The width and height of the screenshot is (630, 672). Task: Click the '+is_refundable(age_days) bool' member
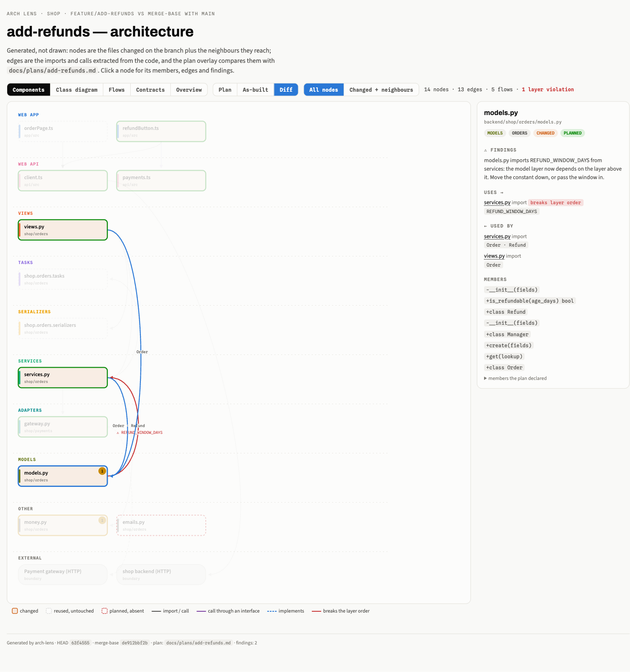pos(530,301)
